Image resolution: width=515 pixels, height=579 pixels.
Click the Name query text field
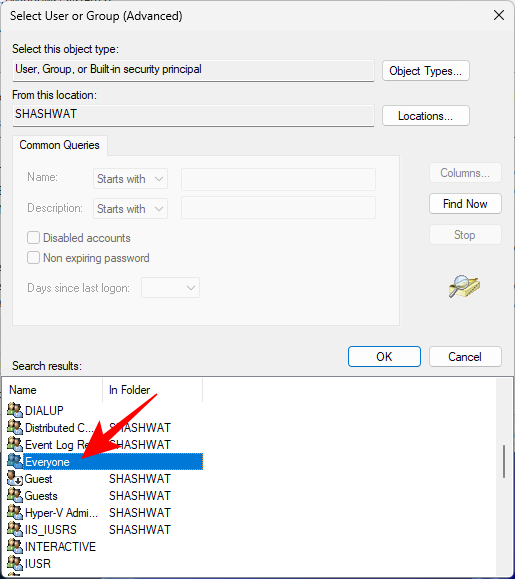click(x=278, y=179)
